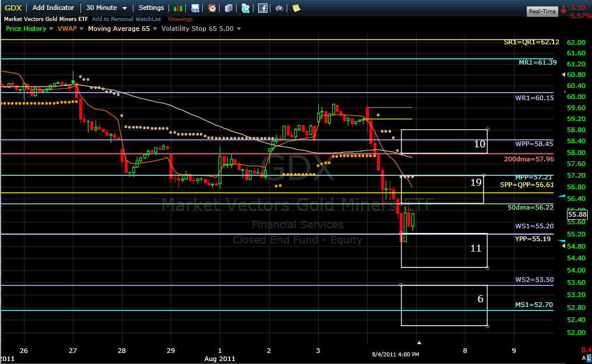
Task: Click the cyan marker near 56.40 on price axis
Action: click(x=562, y=196)
